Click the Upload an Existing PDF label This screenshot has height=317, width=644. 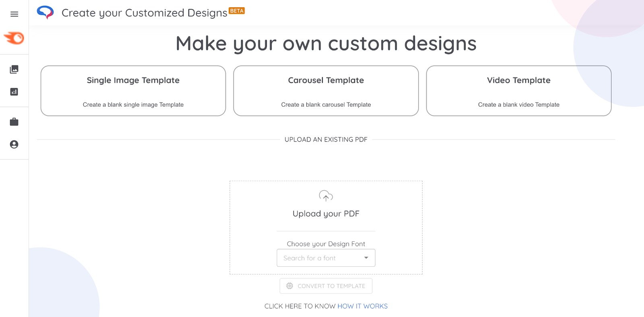click(x=326, y=140)
